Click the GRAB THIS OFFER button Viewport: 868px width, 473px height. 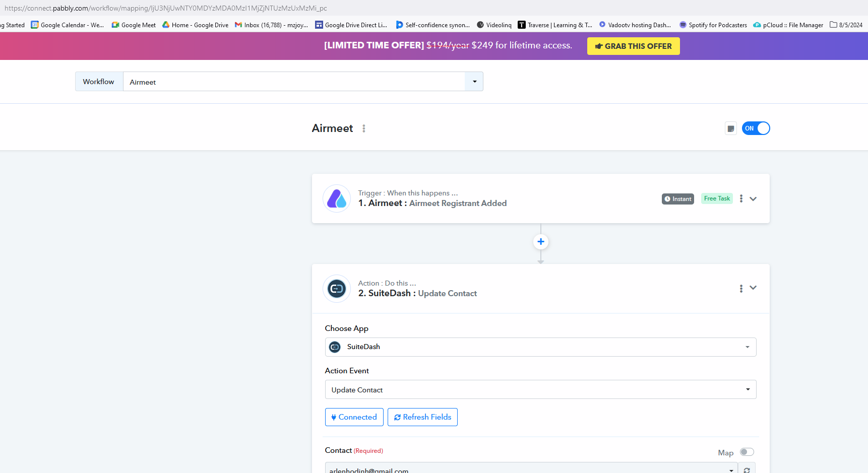pos(634,46)
